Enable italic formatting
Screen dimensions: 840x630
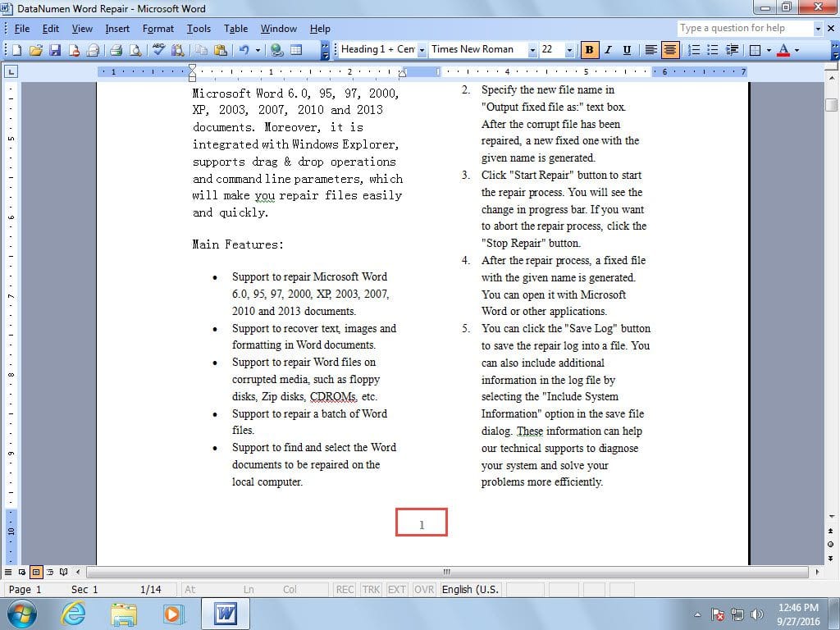[x=608, y=49]
